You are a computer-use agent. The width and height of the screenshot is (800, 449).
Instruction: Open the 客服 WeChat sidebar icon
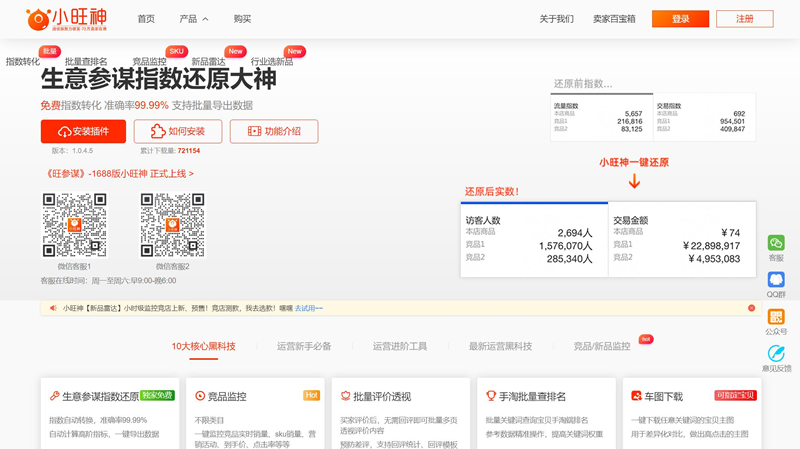776,243
